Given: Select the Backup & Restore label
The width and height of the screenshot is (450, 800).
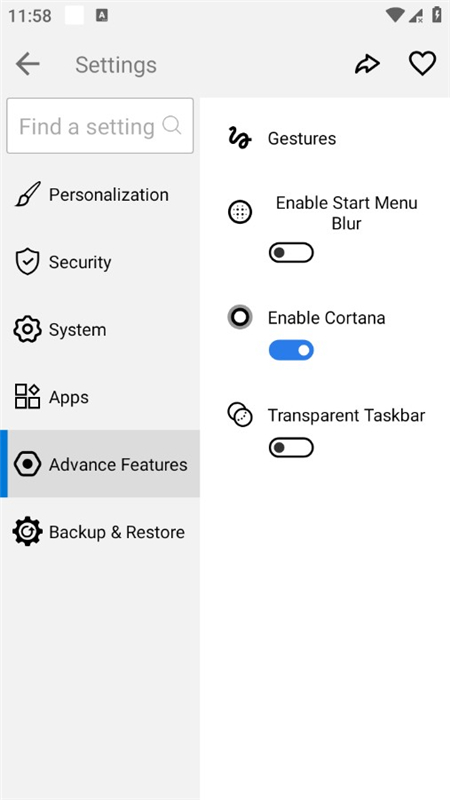Looking at the screenshot, I should (x=117, y=532).
